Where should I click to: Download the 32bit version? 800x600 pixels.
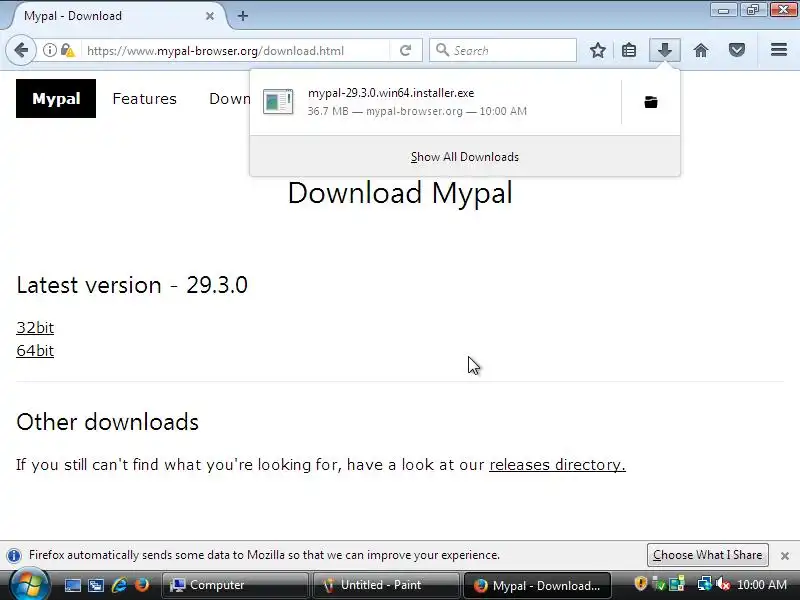click(x=35, y=328)
